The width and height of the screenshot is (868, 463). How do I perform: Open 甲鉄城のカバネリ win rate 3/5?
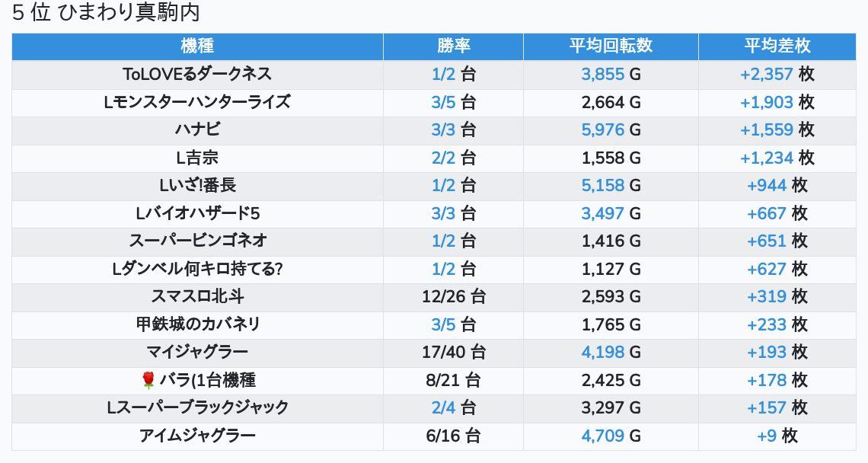pos(443,324)
